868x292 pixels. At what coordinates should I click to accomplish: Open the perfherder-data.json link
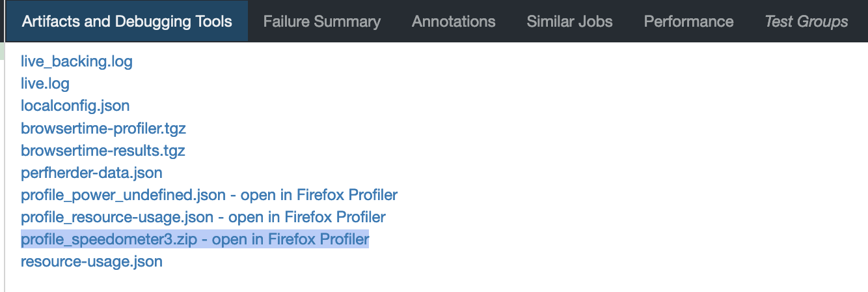[91, 173]
